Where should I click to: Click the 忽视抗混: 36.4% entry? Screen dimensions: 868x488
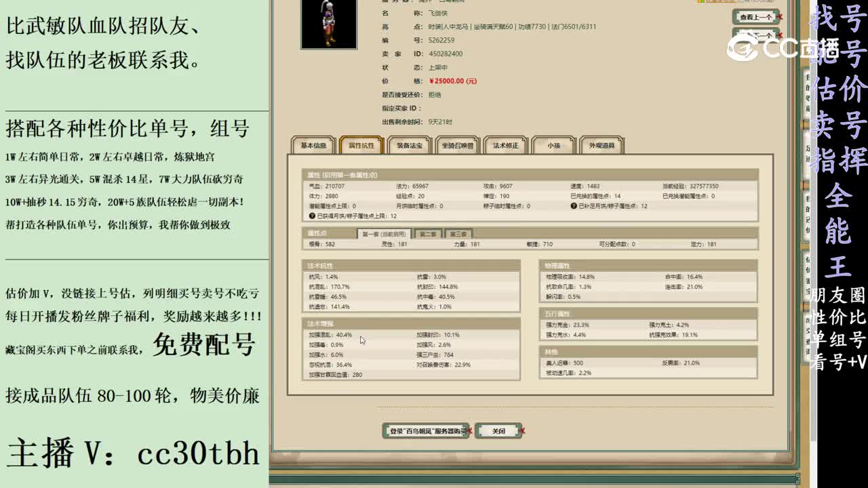click(330, 365)
